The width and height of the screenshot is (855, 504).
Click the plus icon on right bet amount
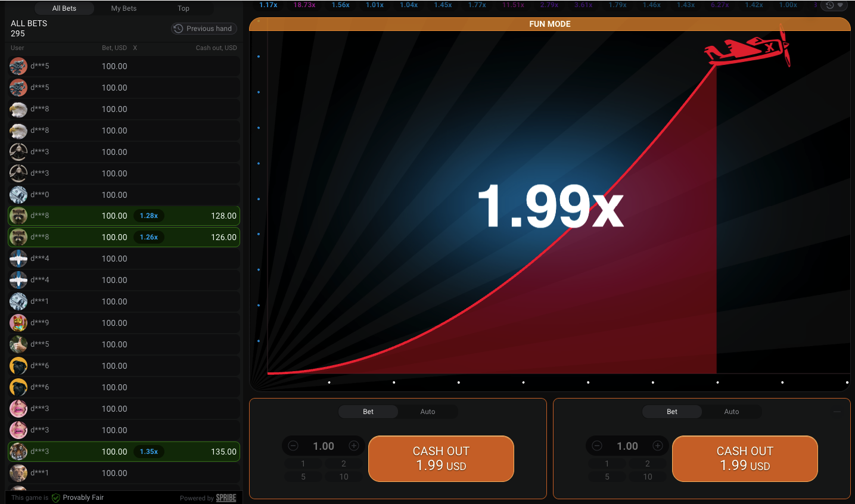pyautogui.click(x=657, y=445)
